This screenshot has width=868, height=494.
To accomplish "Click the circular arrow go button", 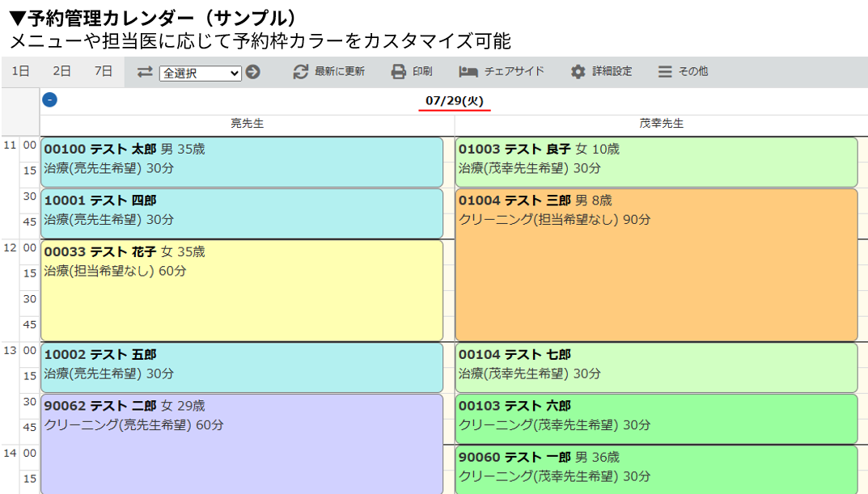I will pyautogui.click(x=253, y=72).
